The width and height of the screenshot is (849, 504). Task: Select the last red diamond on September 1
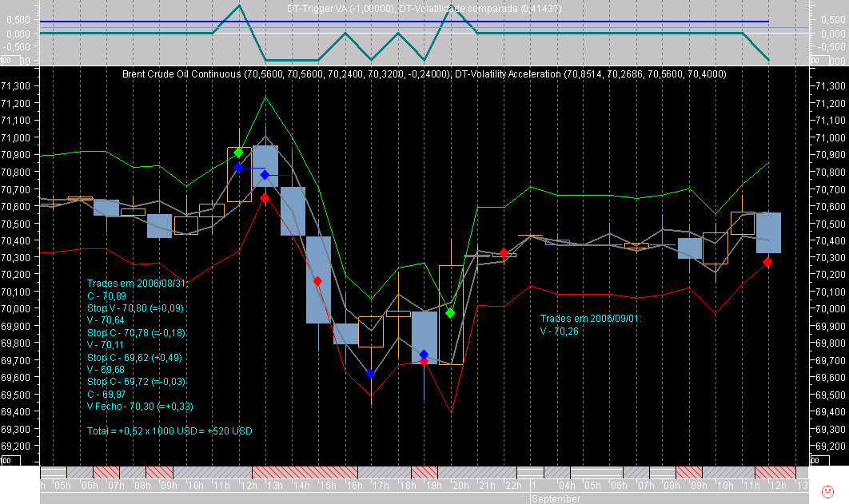point(767,262)
